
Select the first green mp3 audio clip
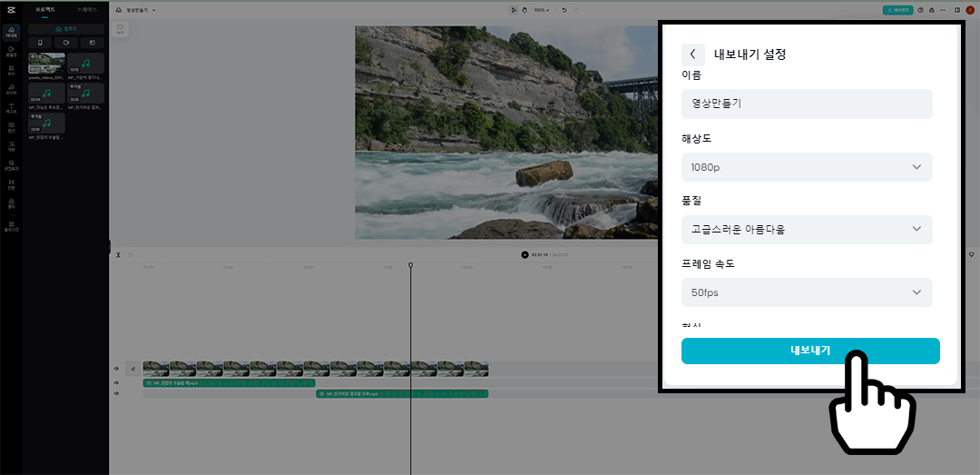pos(229,382)
